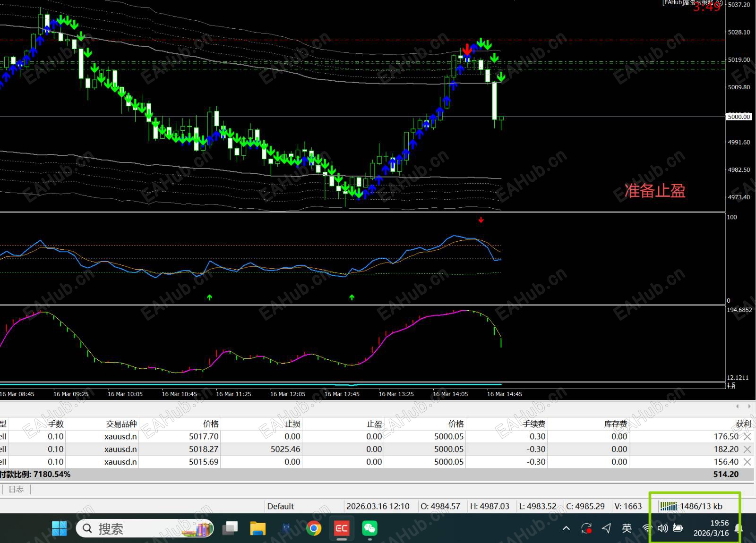
Task: Expand the hidden system tray icons
Action: [x=566, y=528]
